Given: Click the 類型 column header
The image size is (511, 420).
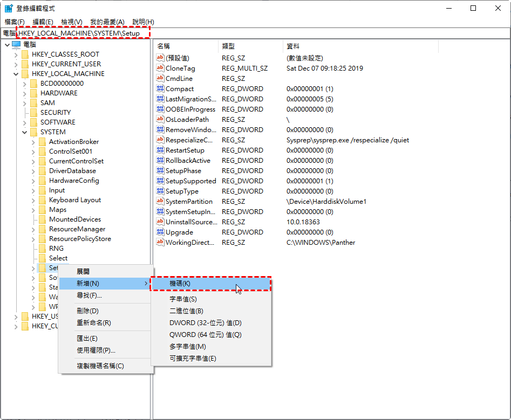Looking at the screenshot, I should [x=250, y=46].
